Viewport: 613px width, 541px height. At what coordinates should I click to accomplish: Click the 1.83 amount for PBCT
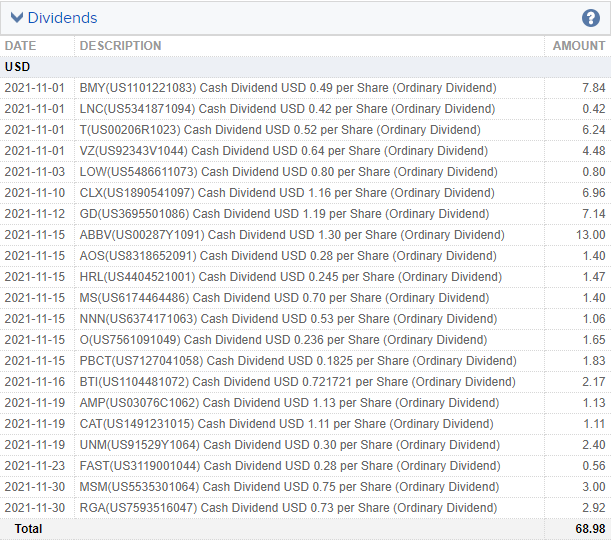(x=594, y=361)
